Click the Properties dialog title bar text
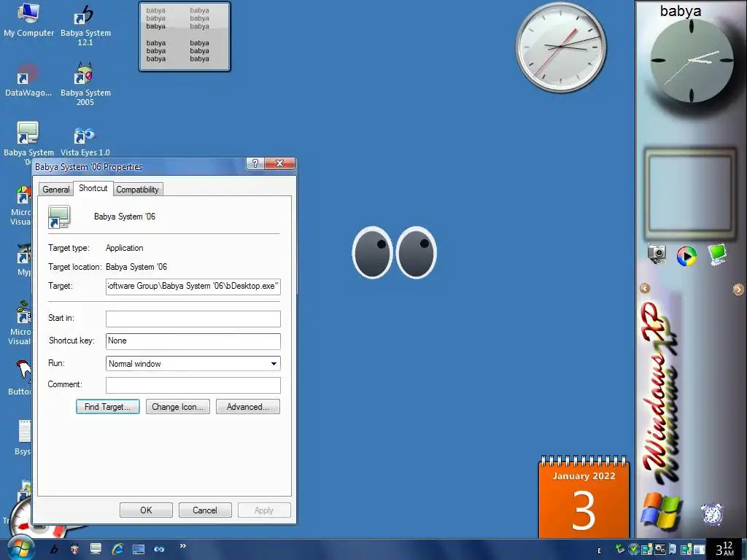 [x=88, y=167]
